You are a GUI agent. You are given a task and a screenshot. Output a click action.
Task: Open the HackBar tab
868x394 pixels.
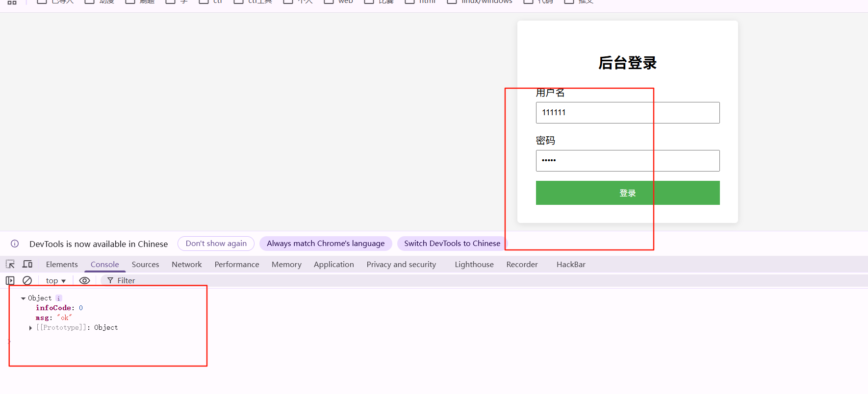coord(571,264)
